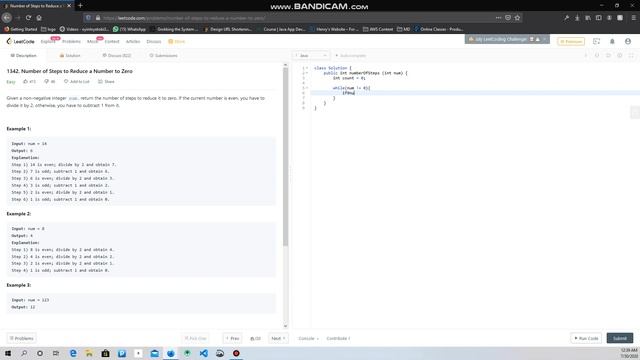Click the Pick One button
Image resolution: width=640 pixels, height=360 pixels.
pos(196,338)
